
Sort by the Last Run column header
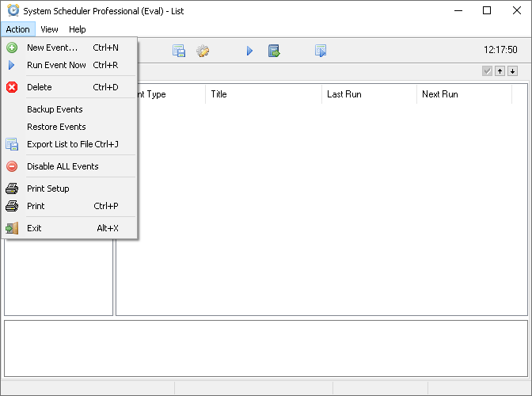tap(369, 94)
